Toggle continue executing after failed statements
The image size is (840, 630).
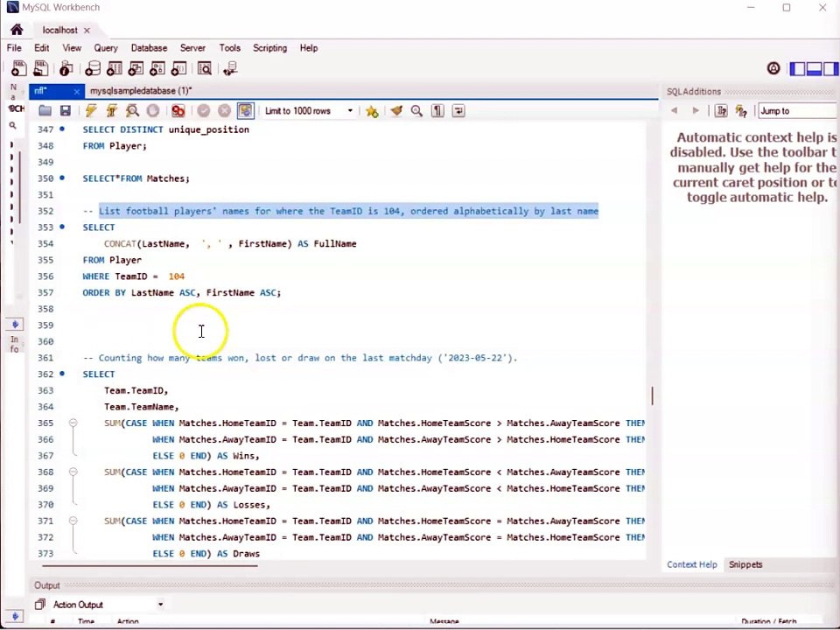pos(178,111)
